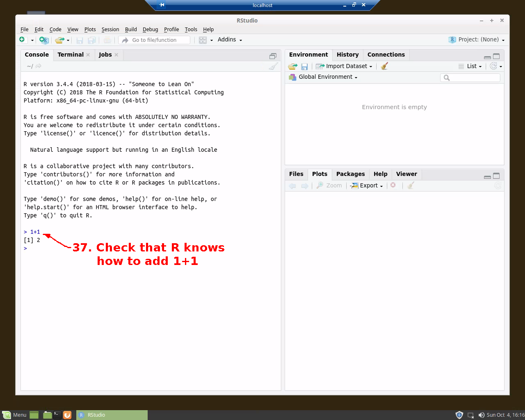
Task: Maximize the Console pane
Action: coord(273,56)
